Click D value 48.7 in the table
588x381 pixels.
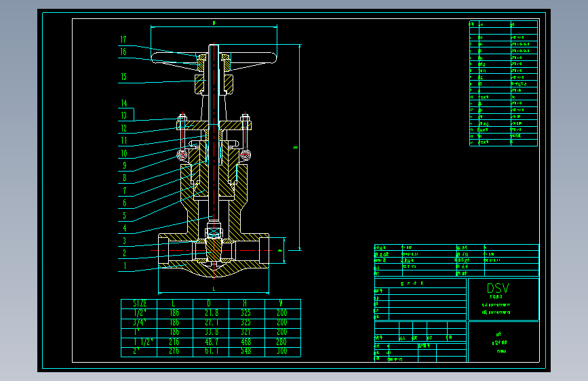[x=212, y=342]
